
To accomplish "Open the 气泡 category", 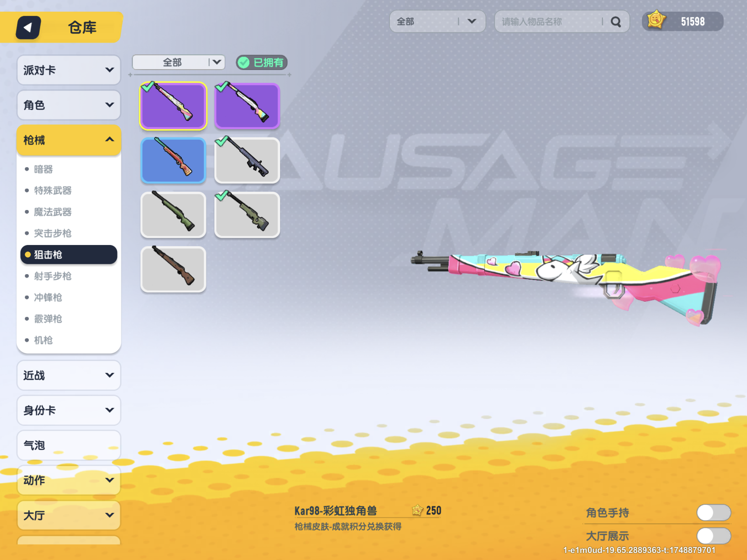I will click(69, 445).
